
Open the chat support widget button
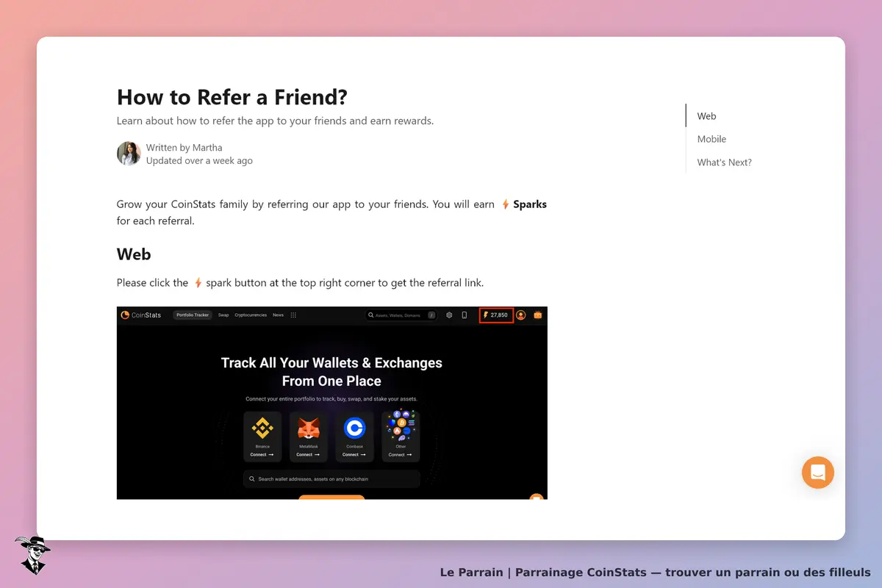(818, 473)
